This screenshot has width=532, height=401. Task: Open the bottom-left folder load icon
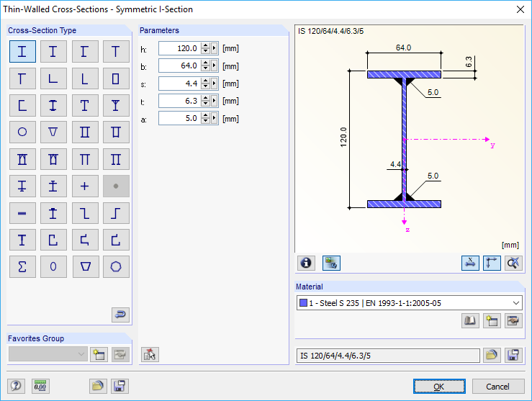pos(98,386)
